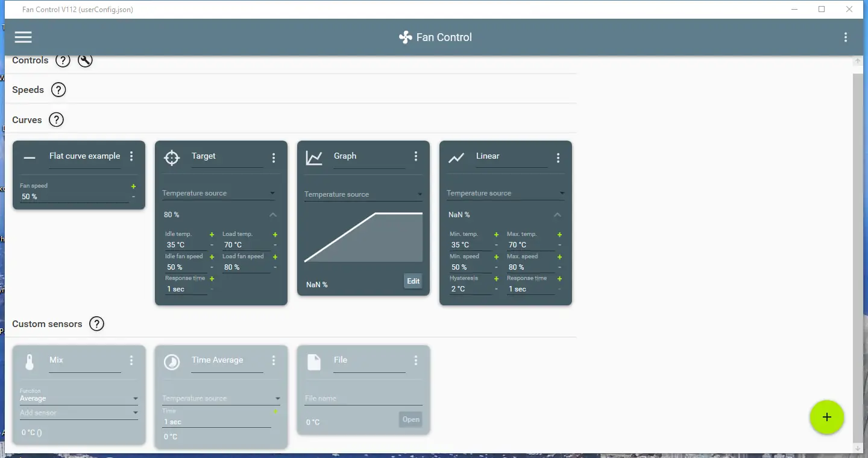Click the fan logo beside Fan Control title
The width and height of the screenshot is (868, 458).
pos(405,37)
